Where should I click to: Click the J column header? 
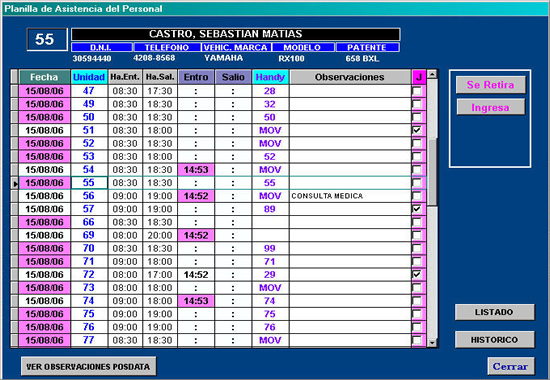(419, 77)
